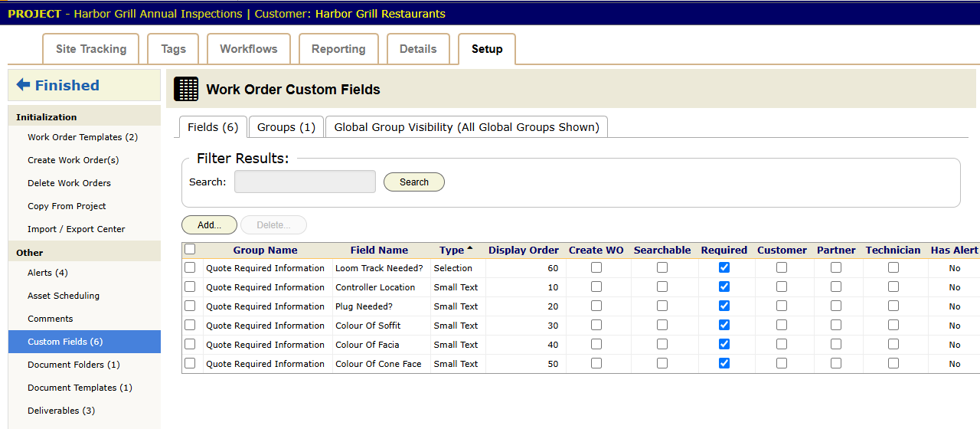The height and width of the screenshot is (429, 980).
Task: Select the Colour Of Cone Face row checkbox
Action: pyautogui.click(x=190, y=363)
